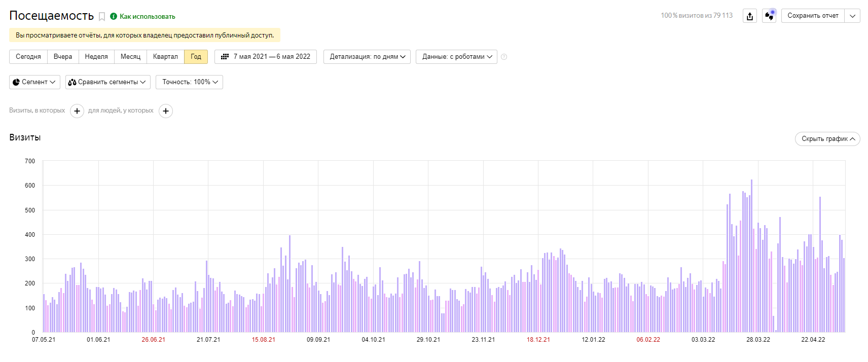Viewport: 868px width, 362px height.
Task: Select the Сегодня period tab
Action: 28,57
